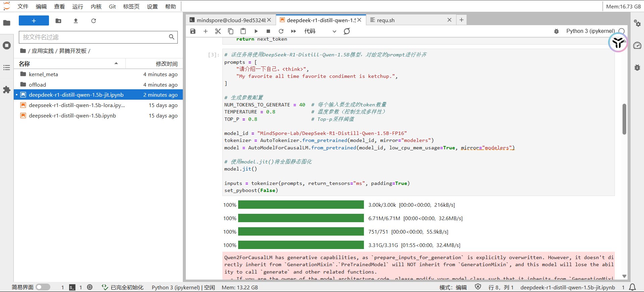Restart kernel and run all cells
Viewport: 644px width, 292px height.
(x=293, y=31)
